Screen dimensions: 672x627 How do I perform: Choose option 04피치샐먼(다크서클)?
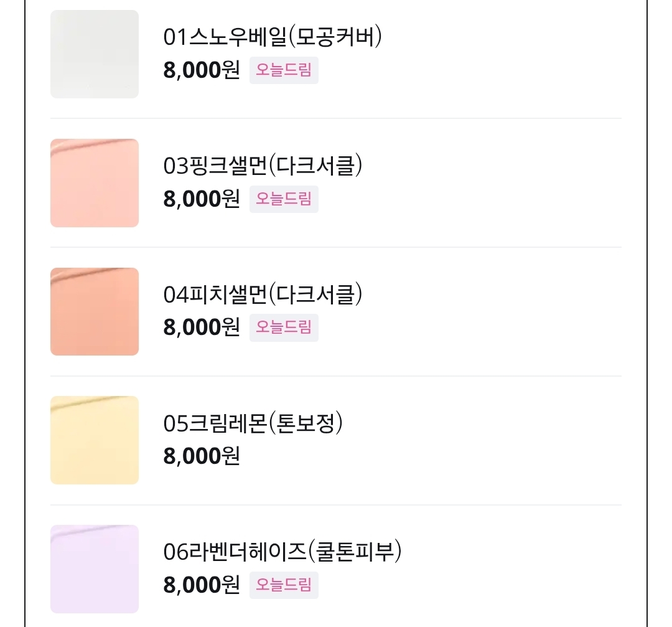click(x=263, y=295)
